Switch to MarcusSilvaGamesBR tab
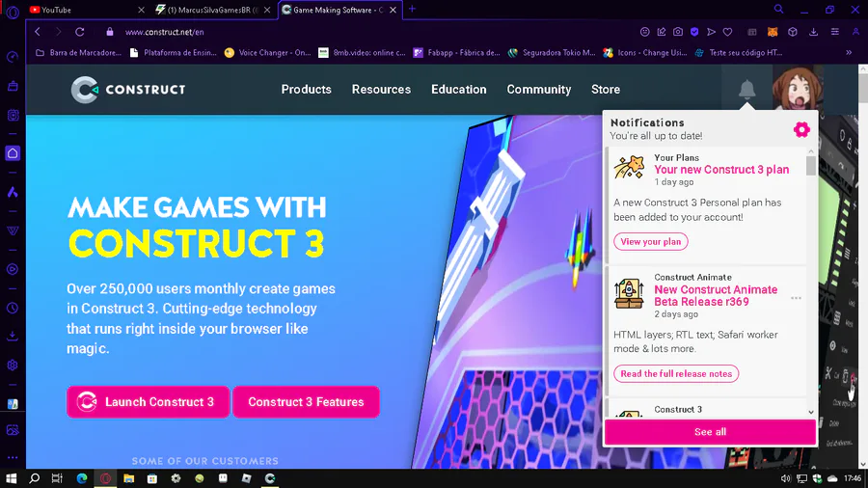The width and height of the screenshot is (868, 488). pos(208,10)
